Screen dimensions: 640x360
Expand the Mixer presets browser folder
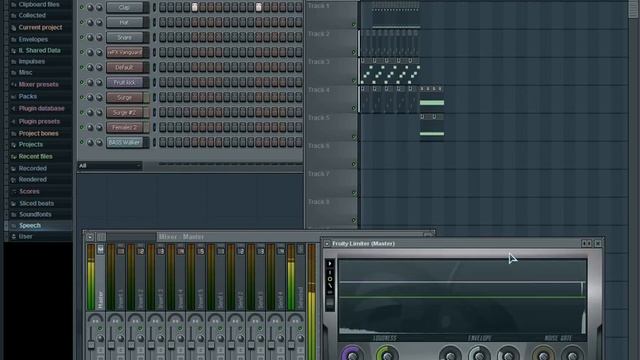tap(38, 84)
